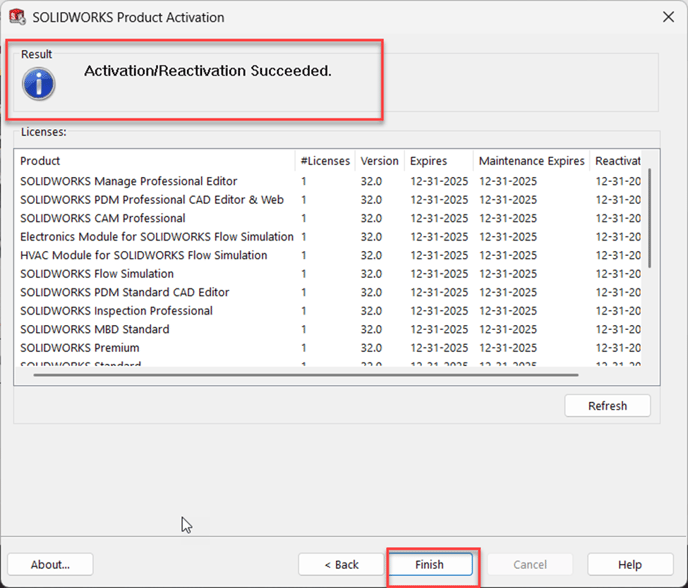688x588 pixels.
Task: Click Maintenance Expires date of SOLIDWORKS MBD Standard
Action: pos(508,329)
